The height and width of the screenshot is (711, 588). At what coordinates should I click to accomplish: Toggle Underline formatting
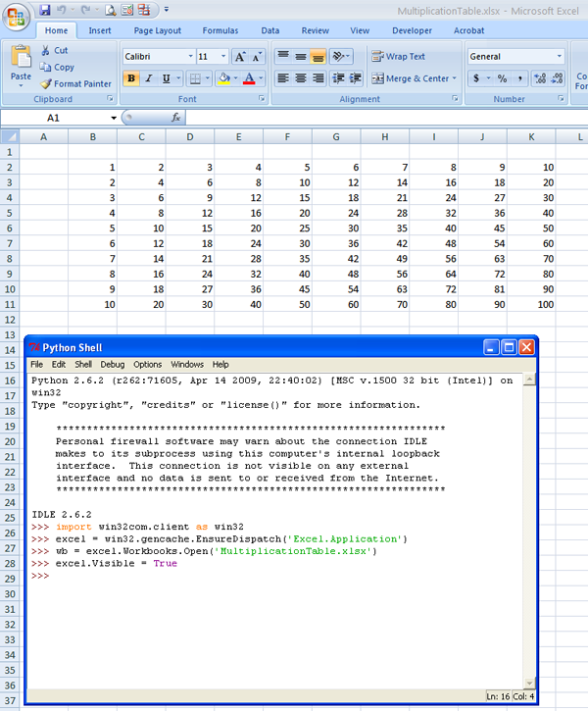[167, 78]
